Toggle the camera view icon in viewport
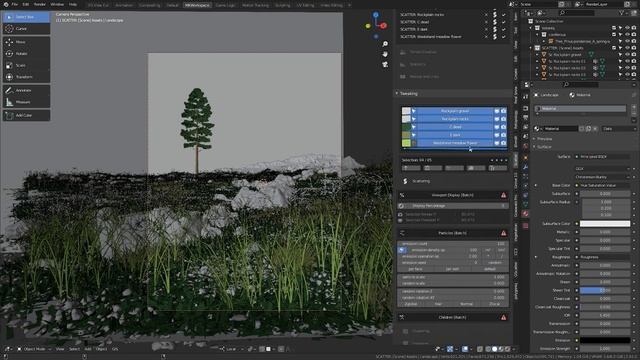The height and width of the screenshot is (360, 640). pyautogui.click(x=385, y=64)
